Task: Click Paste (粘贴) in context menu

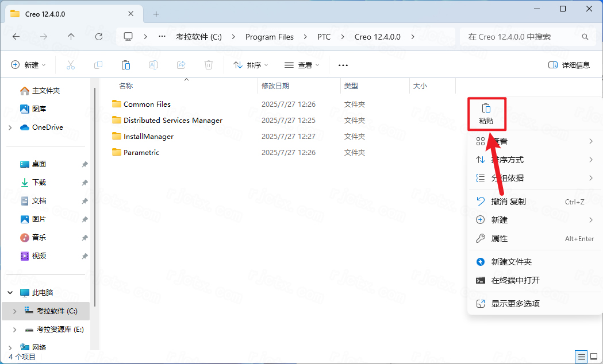Action: [486, 114]
